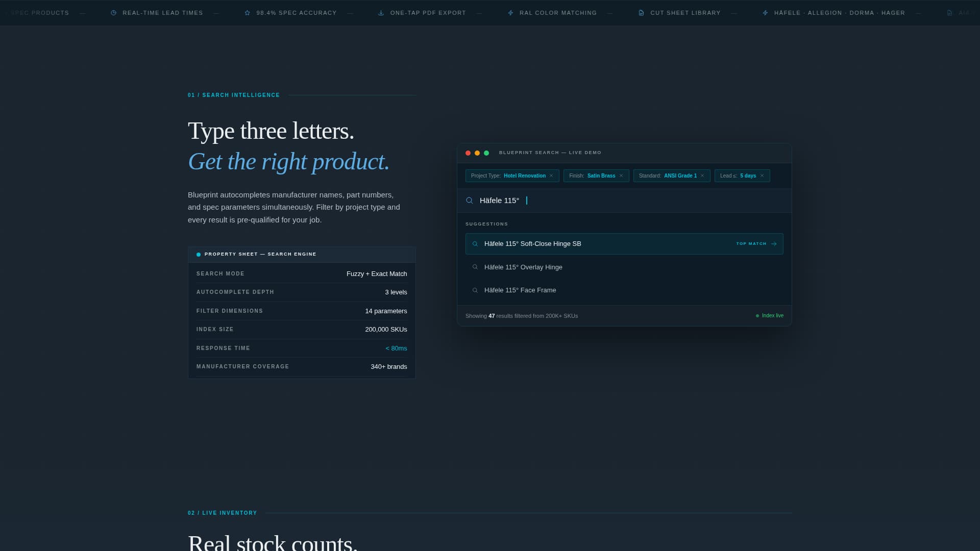Click the '01 / Search Intelligence' section label
The width and height of the screenshot is (980, 551).
(234, 95)
